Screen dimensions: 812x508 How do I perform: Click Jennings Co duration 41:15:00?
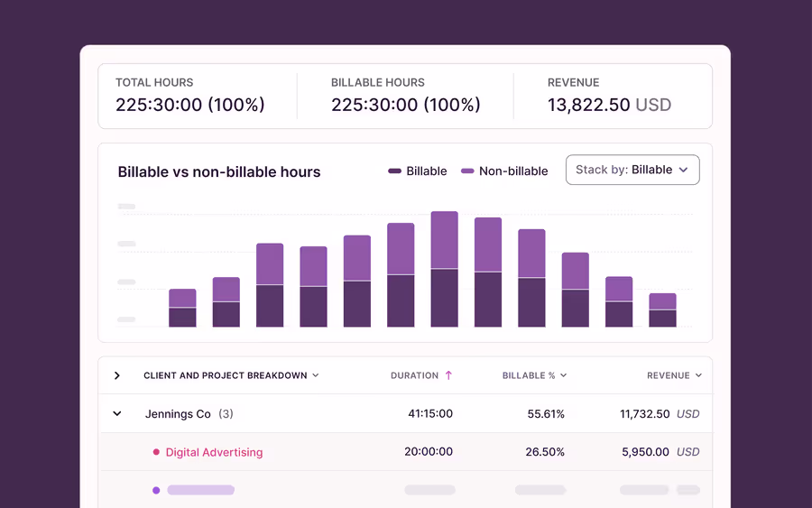pyautogui.click(x=430, y=414)
